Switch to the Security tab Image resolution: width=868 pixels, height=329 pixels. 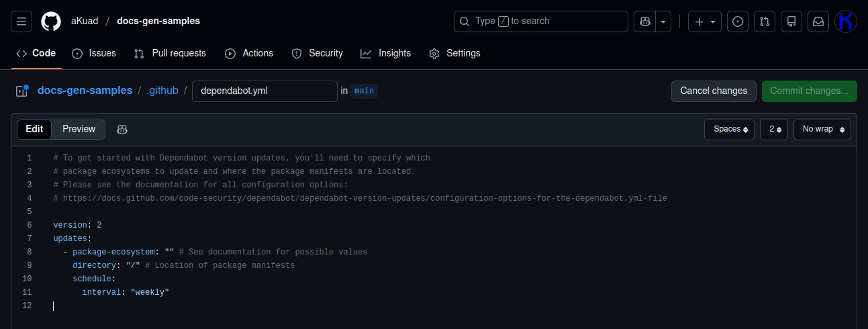click(318, 53)
